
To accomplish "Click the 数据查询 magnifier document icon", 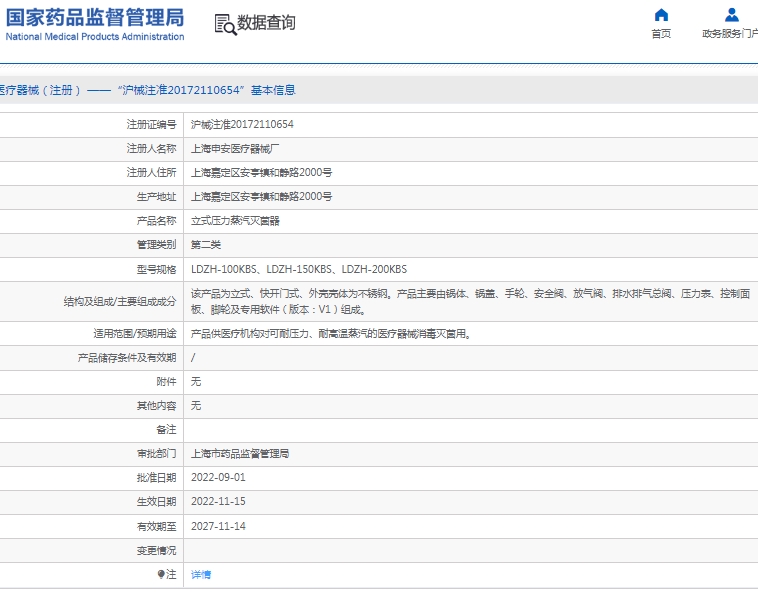I will 225,24.
